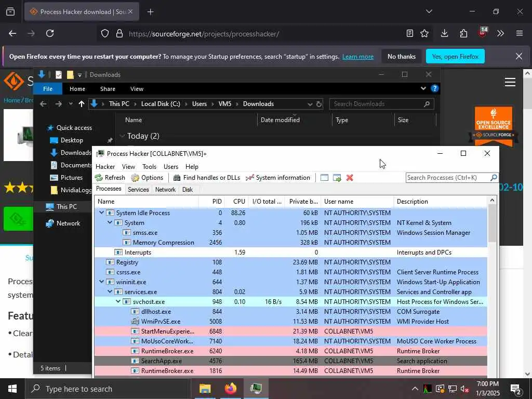This screenshot has width=532, height=399.
Task: Click the Firefox sidebar/tab view icon
Action: point(10,11)
